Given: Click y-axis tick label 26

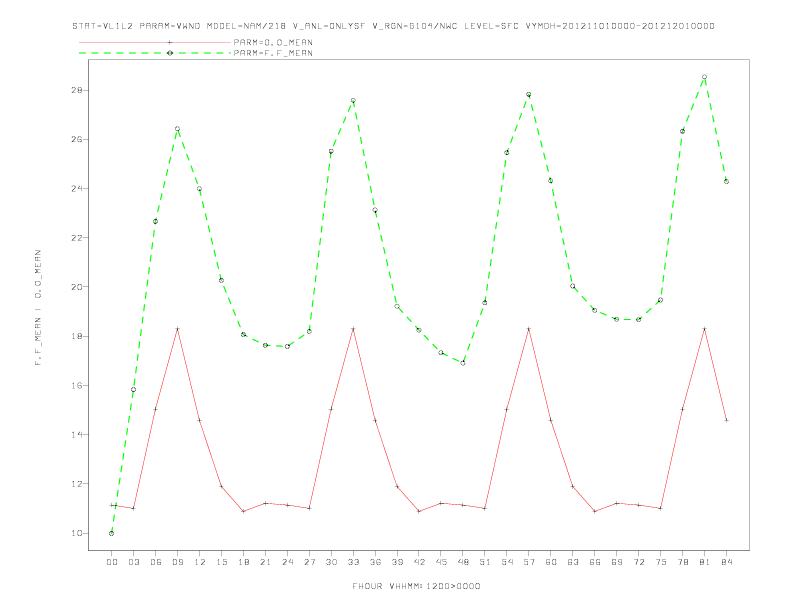Looking at the screenshot, I should (77, 139).
